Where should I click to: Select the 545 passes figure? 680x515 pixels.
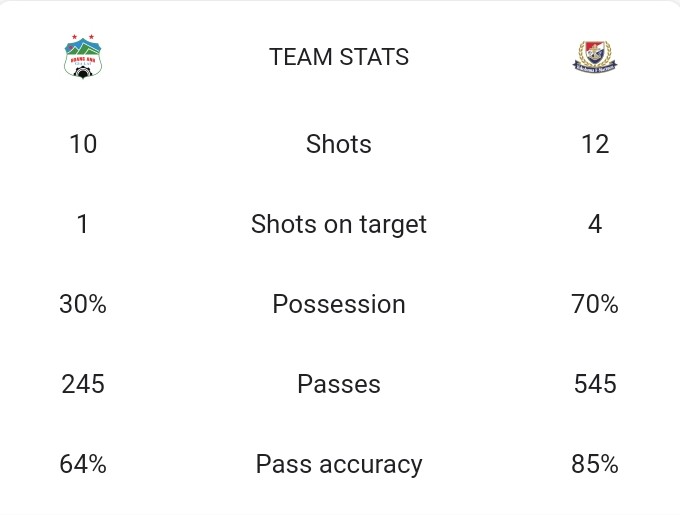pyautogui.click(x=595, y=384)
